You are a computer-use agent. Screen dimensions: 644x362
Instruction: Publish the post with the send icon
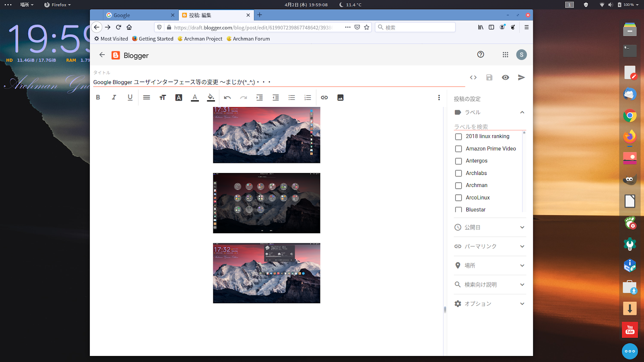522,77
